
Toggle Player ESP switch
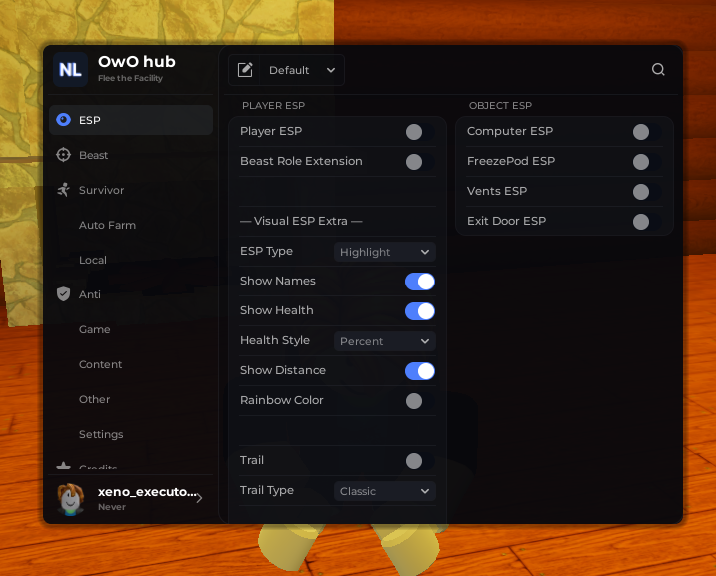(x=420, y=132)
